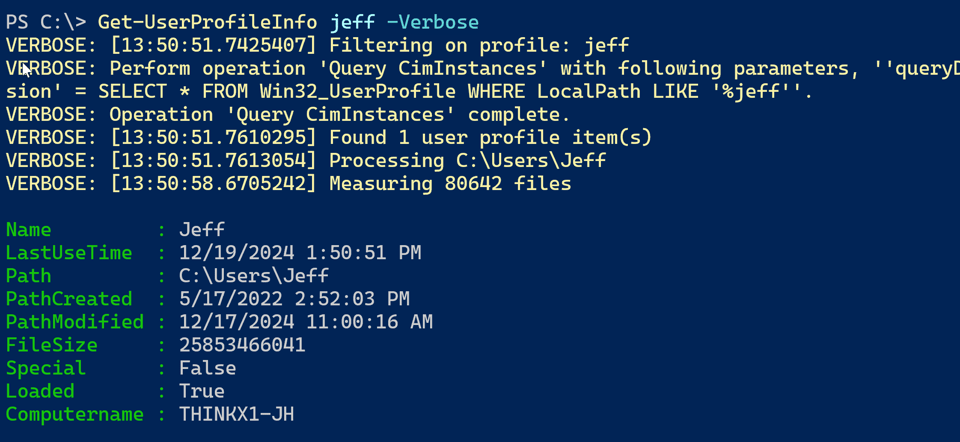This screenshot has height=442, width=960.
Task: Click the 'Processing C:\Users\Jeff' line
Action: [467, 160]
